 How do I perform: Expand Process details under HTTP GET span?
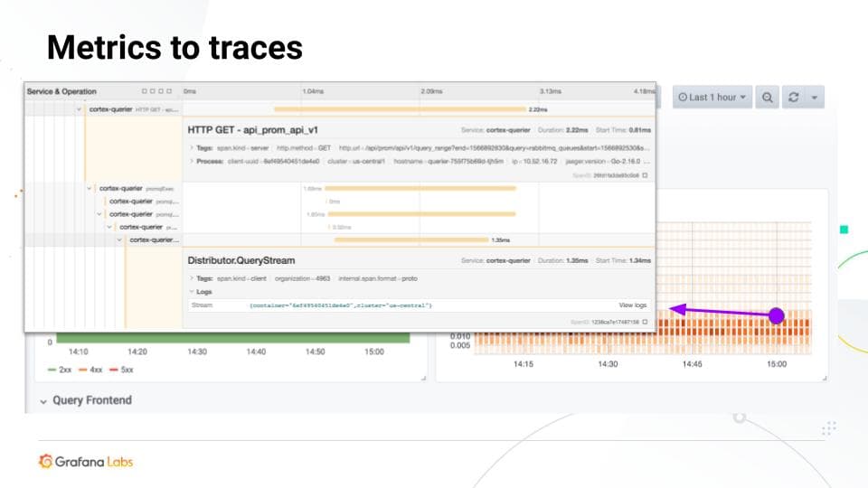(192, 162)
